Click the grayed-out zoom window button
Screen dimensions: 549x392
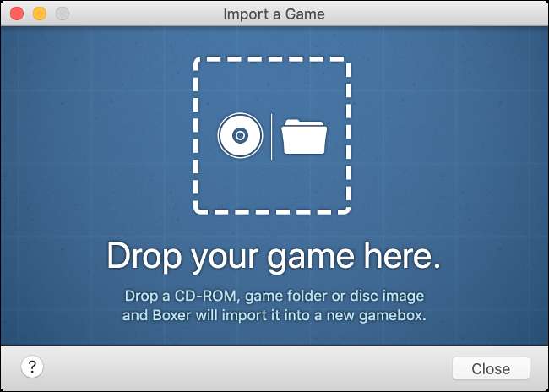[63, 14]
